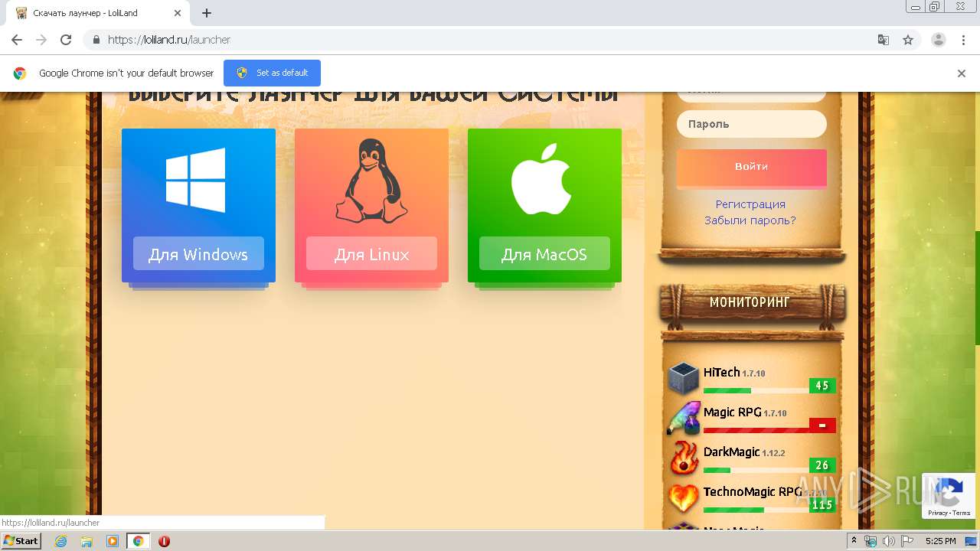Click the vertical page scrollbar
The width and height of the screenshot is (980, 551).
[x=976, y=288]
